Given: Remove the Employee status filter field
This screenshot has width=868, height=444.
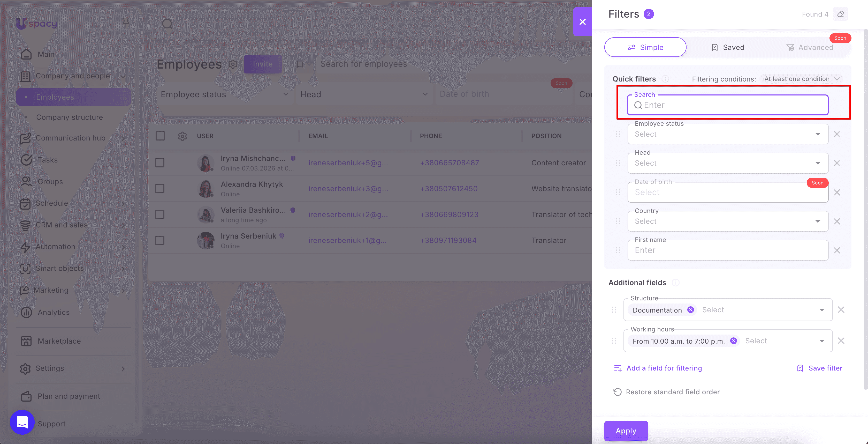Looking at the screenshot, I should (x=837, y=134).
